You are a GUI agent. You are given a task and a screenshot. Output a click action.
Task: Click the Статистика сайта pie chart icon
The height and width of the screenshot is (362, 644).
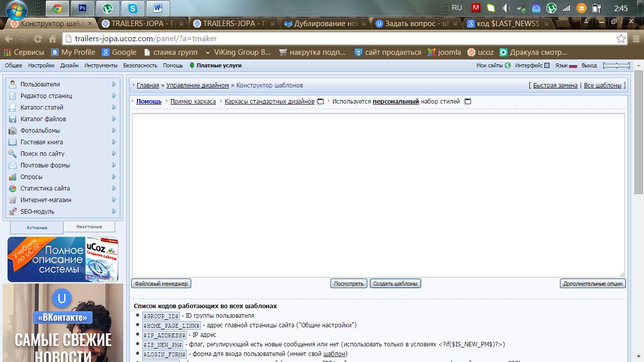coord(13,189)
